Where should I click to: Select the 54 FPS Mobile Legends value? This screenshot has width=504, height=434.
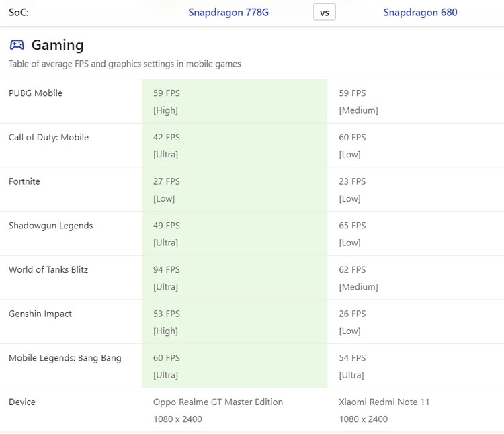(x=352, y=358)
